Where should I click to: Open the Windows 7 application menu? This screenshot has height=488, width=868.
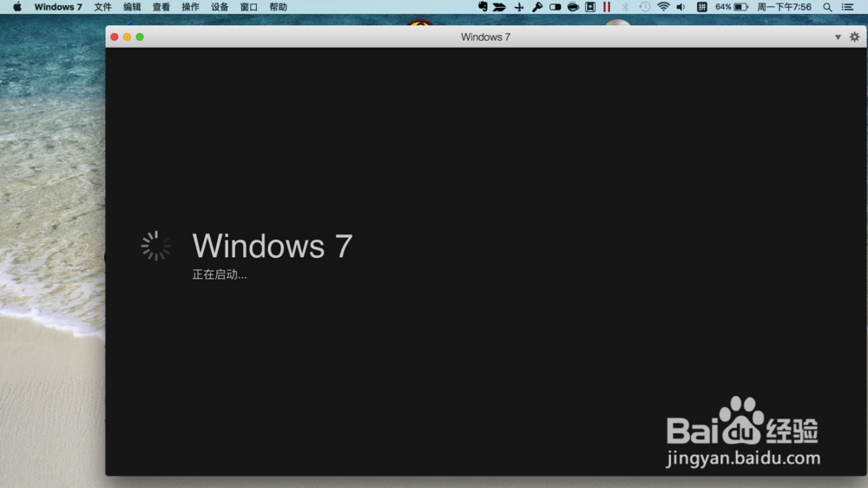(58, 7)
